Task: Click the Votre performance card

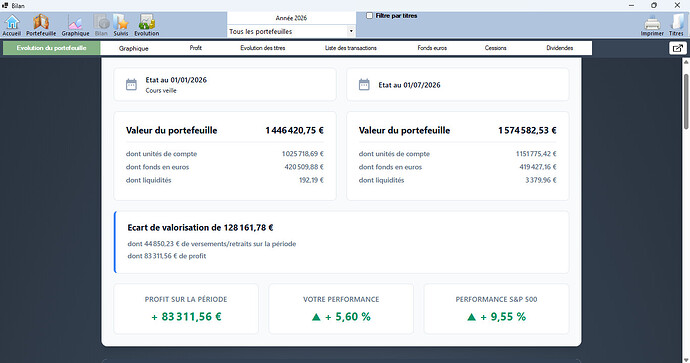Action: point(341,309)
